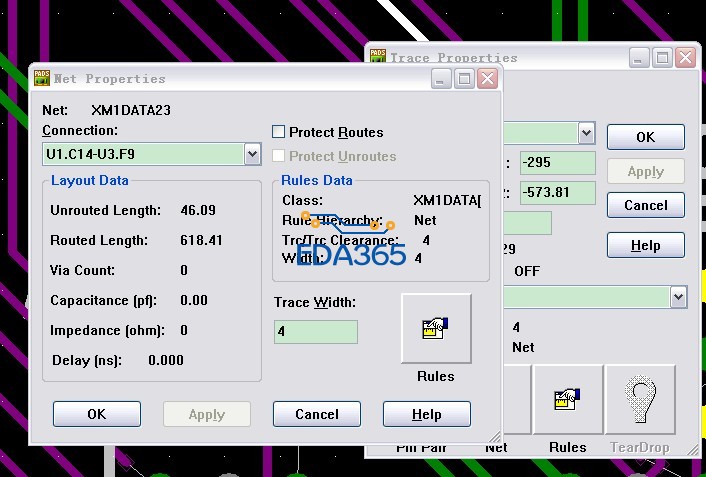Click Apply in Trace Properties dialog
The width and height of the screenshot is (706, 477).
(646, 171)
